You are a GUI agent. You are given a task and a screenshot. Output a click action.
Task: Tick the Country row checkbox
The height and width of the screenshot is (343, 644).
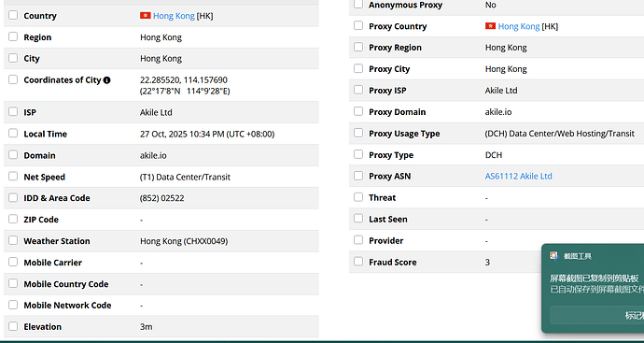(x=13, y=15)
